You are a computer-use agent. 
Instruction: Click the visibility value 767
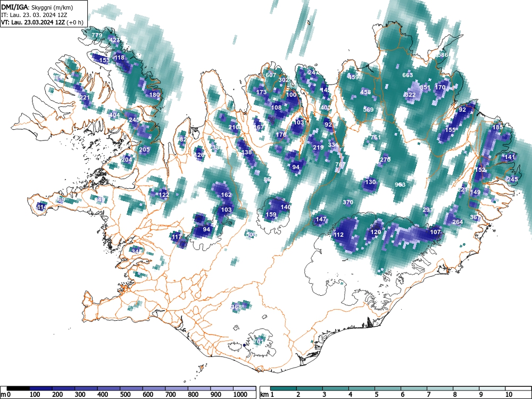pos(340,164)
